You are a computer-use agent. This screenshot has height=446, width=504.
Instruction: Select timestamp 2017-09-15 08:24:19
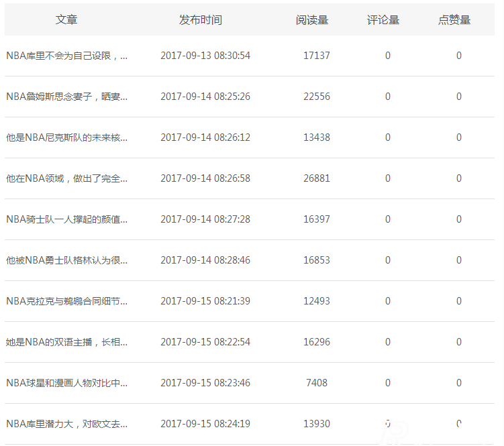click(205, 424)
